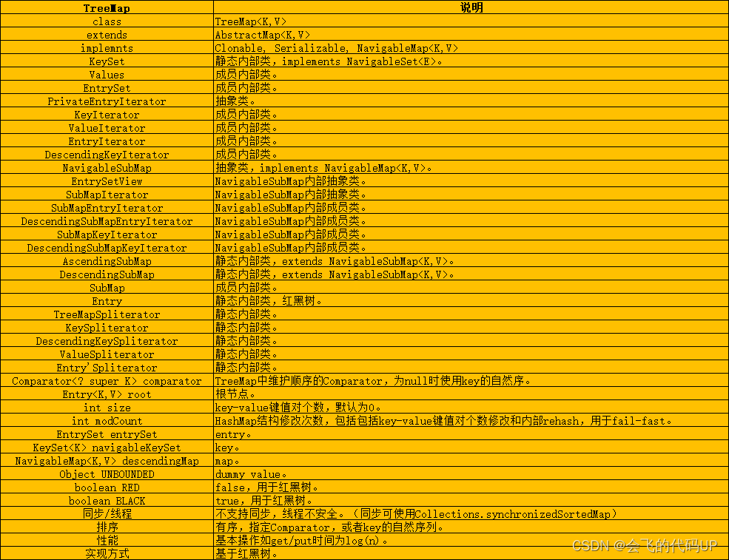Screen dimensions: 729x560
Task: Click the 'implements NavigableSet<E>' description
Action: point(471,61)
